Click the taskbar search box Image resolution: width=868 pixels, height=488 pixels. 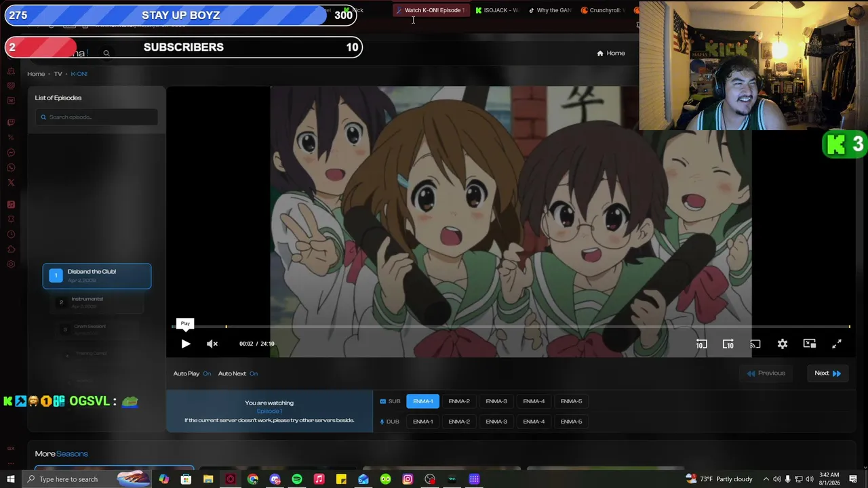point(86,479)
